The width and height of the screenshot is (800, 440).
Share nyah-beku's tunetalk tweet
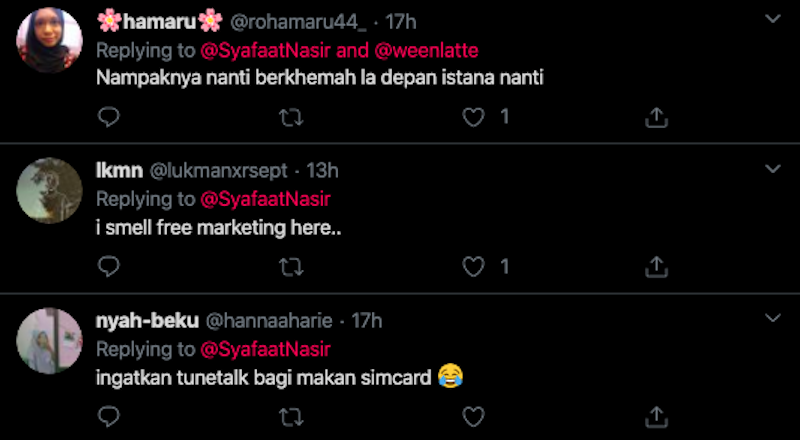[x=656, y=416]
